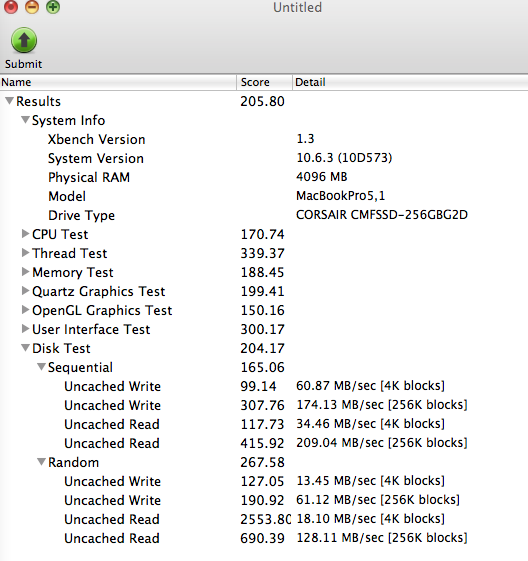Click the Submit label under the toolbar icon

tap(24, 64)
